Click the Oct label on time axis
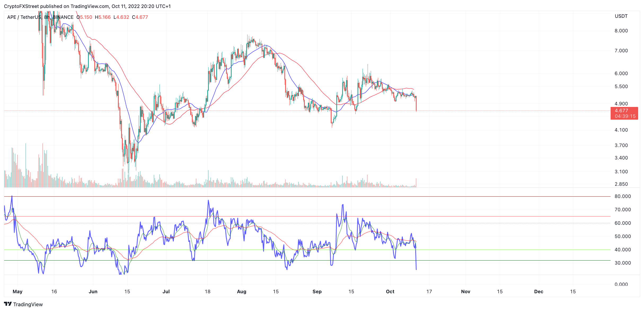Screen dimensions: 644x311 (x=390, y=292)
